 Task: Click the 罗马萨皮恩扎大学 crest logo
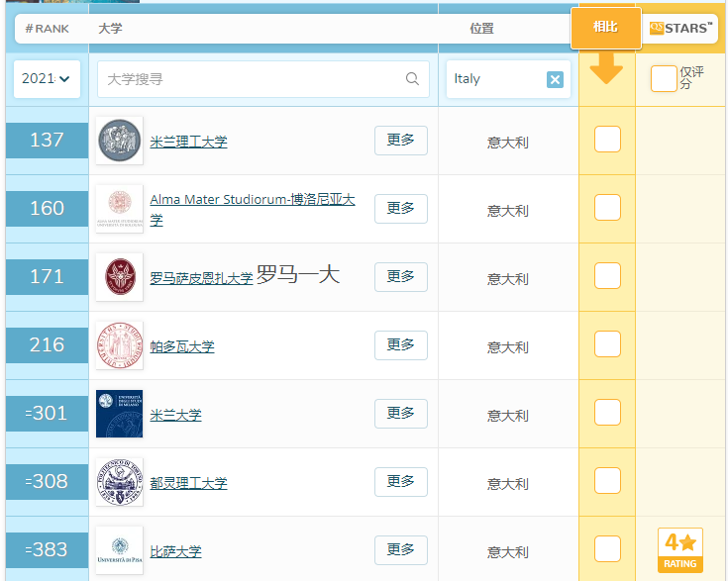[x=119, y=277]
